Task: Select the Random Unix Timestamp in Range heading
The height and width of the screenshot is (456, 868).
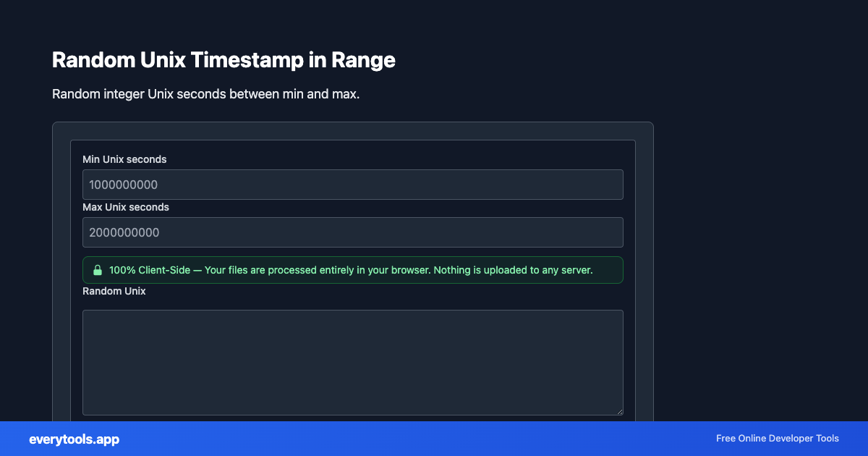Action: pyautogui.click(x=224, y=60)
